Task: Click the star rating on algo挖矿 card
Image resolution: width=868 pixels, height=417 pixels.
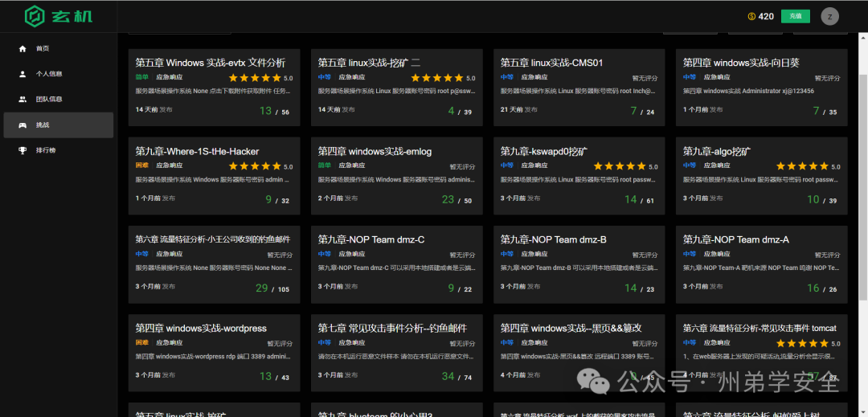Action: tap(803, 166)
